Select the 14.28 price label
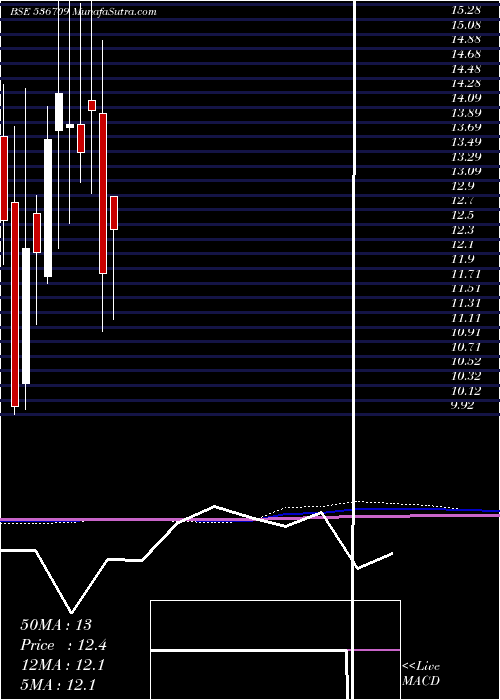 (x=466, y=83)
